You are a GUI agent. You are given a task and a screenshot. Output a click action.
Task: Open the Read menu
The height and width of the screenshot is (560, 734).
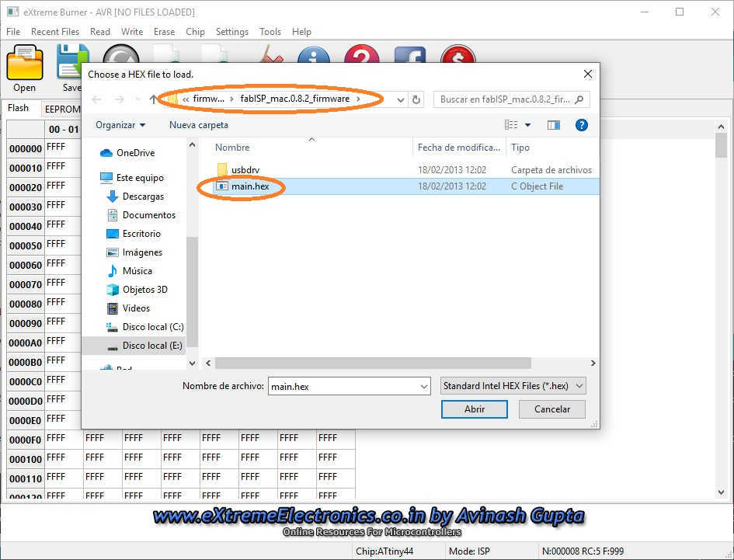[x=100, y=32]
